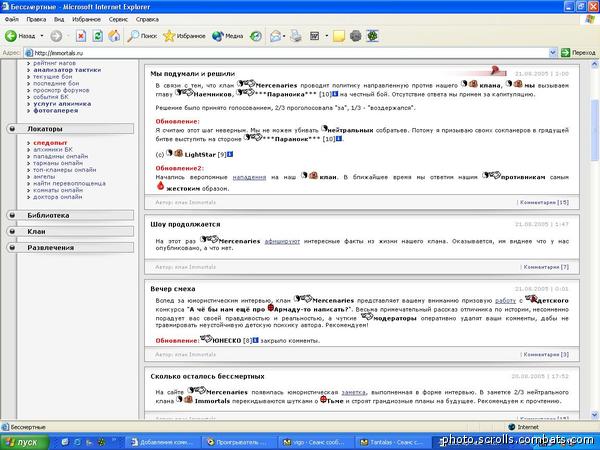Click the page vertical scrollbar thumb
The image size is (600, 450).
coord(595,130)
